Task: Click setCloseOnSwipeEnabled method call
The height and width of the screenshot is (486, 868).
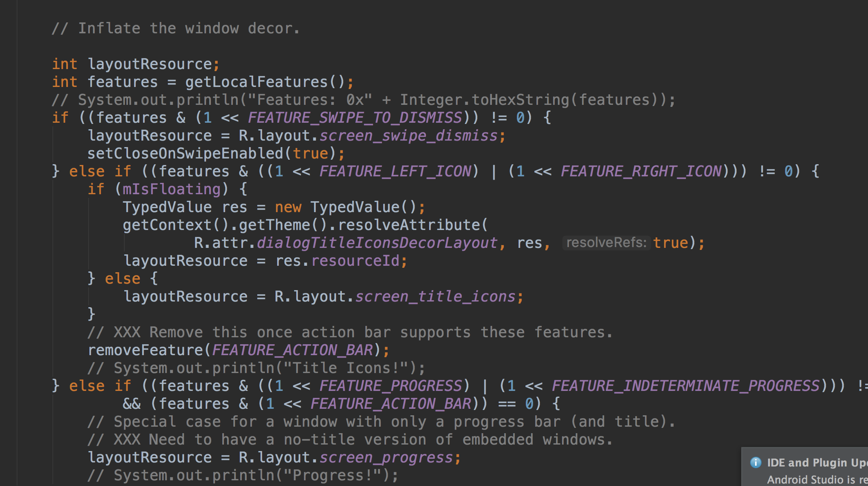Action: point(185,154)
